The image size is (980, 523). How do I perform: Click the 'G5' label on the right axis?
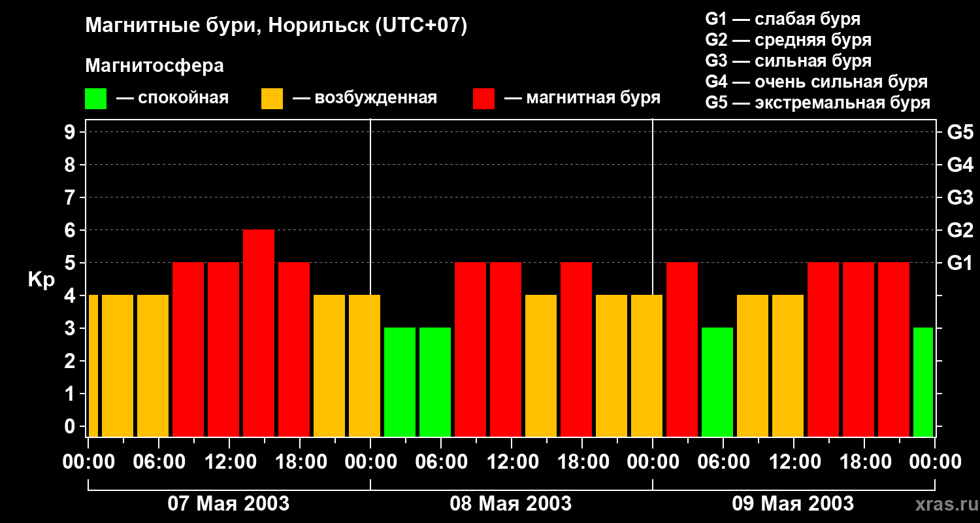coord(960,133)
